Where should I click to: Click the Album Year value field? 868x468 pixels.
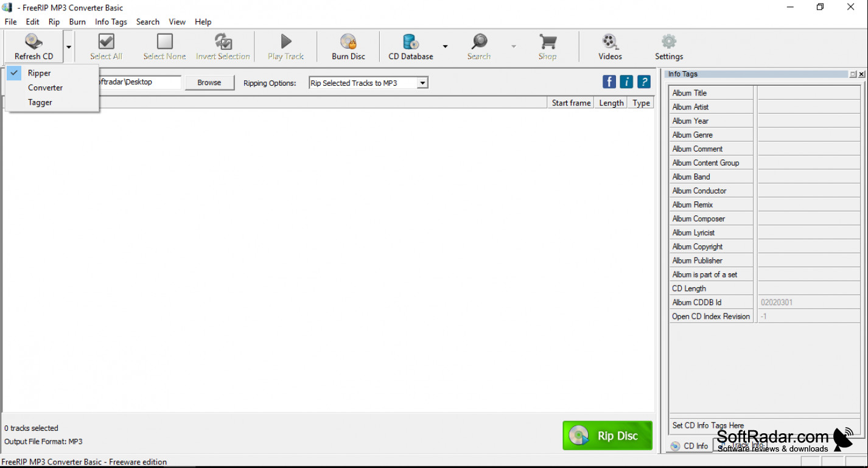pyautogui.click(x=809, y=121)
